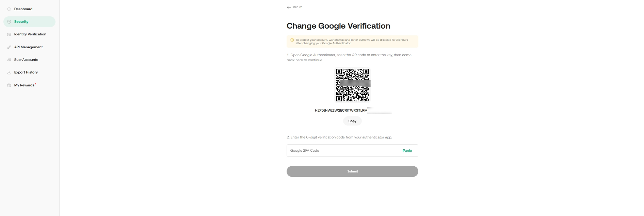Click the Dashboard pie-chart icon in sidebar
644x216 pixels.
click(x=9, y=9)
